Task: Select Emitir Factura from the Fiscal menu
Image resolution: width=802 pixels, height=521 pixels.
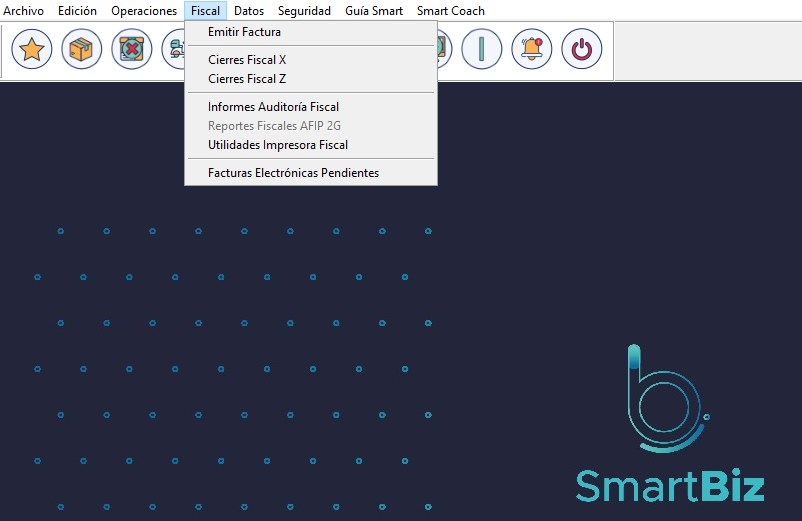Action: (x=244, y=32)
